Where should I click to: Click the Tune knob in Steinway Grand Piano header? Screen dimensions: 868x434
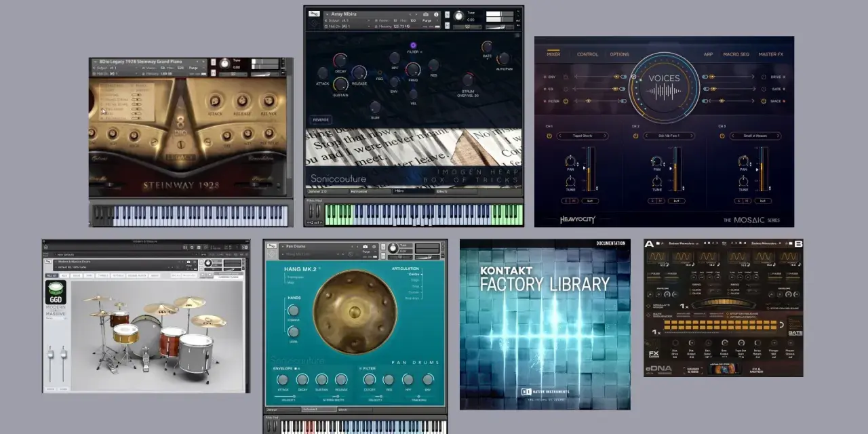pyautogui.click(x=224, y=64)
